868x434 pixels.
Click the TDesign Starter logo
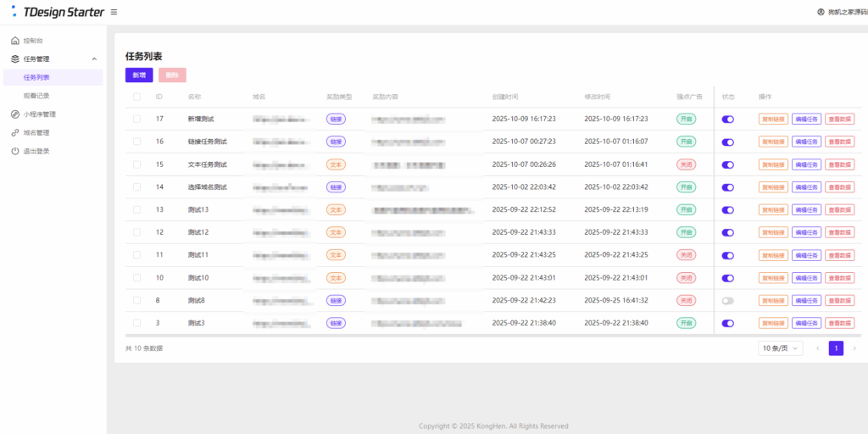point(57,12)
